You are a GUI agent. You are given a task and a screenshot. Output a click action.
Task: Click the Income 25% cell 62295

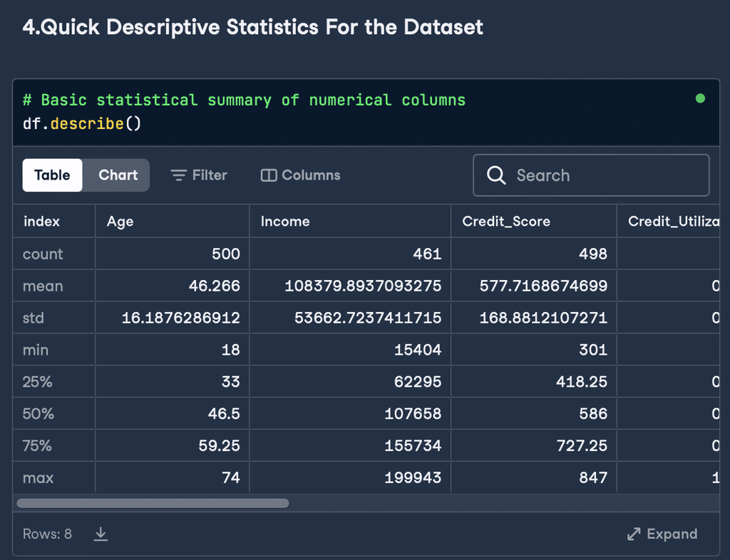[350, 382]
